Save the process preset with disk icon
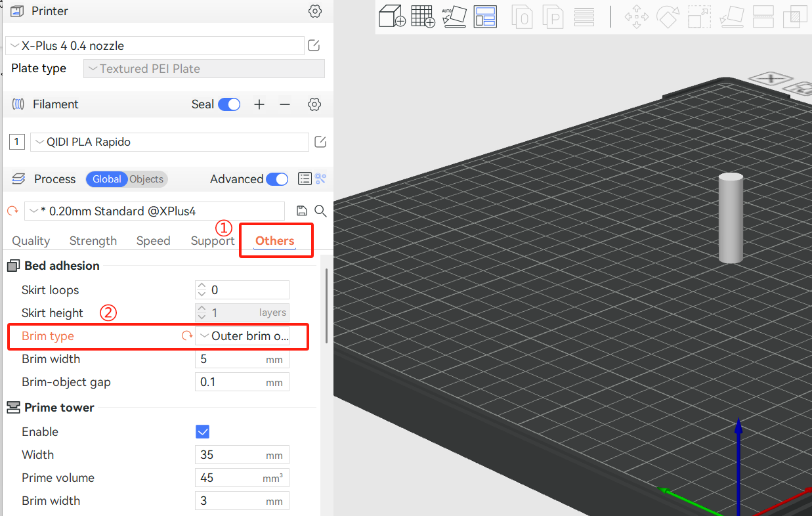The width and height of the screenshot is (812, 516). click(301, 211)
